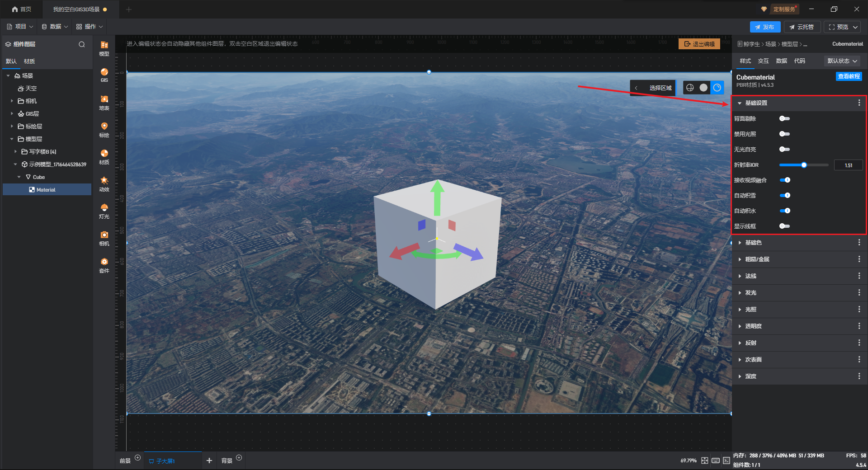
Task: Open the 标绘 (Plotting) tool
Action: click(104, 130)
